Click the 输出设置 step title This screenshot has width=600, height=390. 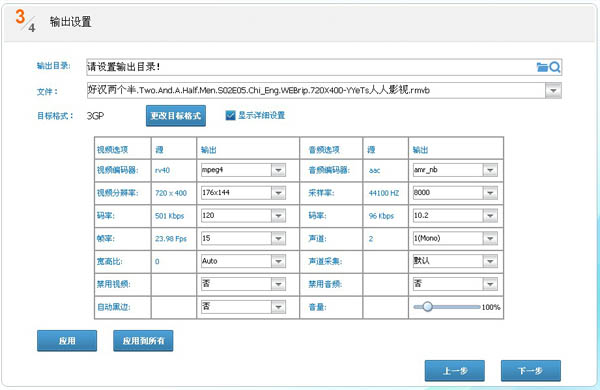point(70,22)
